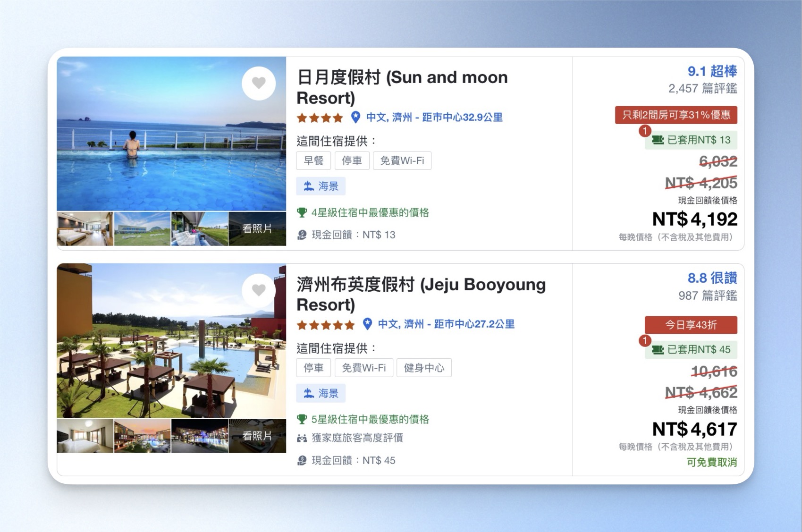Click 現金回饋：NT$ 45 text
This screenshot has width=802, height=532.
click(354, 461)
